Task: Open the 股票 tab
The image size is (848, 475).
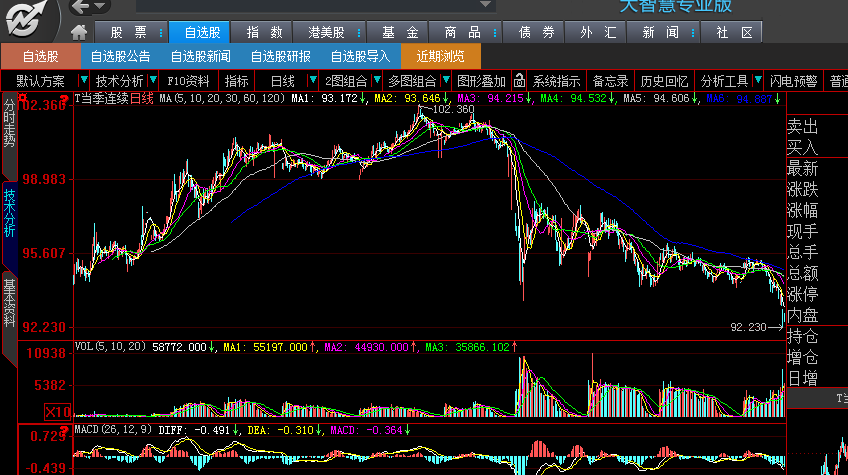Action: pos(128,32)
